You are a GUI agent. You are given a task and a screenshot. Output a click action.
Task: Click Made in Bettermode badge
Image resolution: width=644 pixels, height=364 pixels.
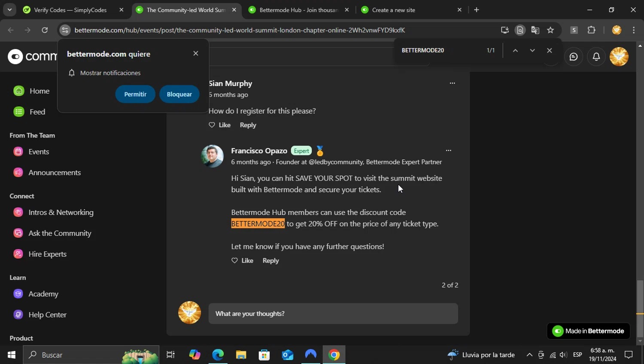(x=588, y=331)
